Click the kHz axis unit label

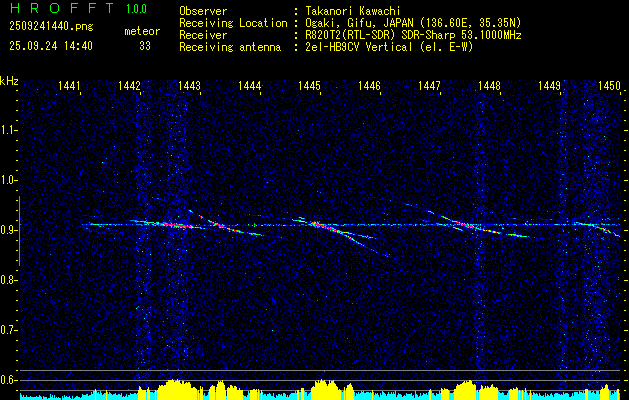9,81
